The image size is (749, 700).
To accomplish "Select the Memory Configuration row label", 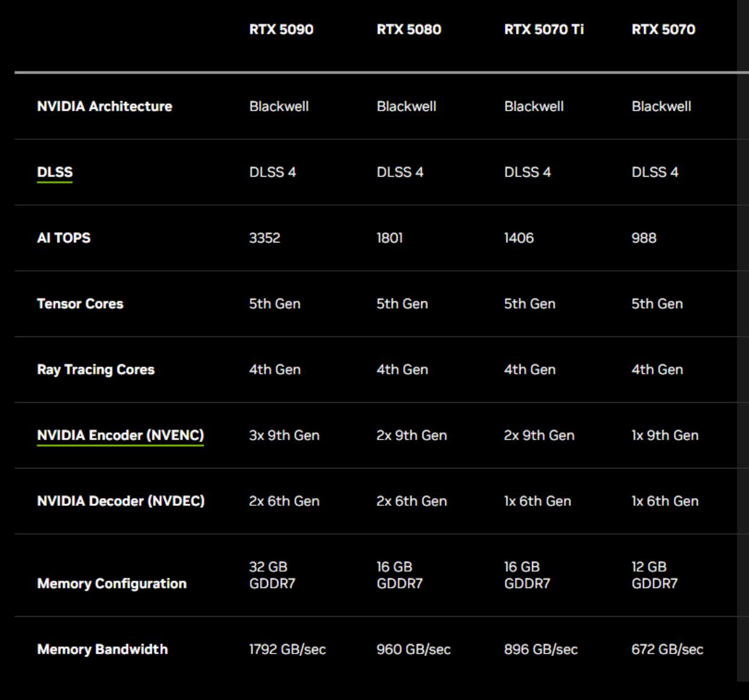I will click(111, 584).
